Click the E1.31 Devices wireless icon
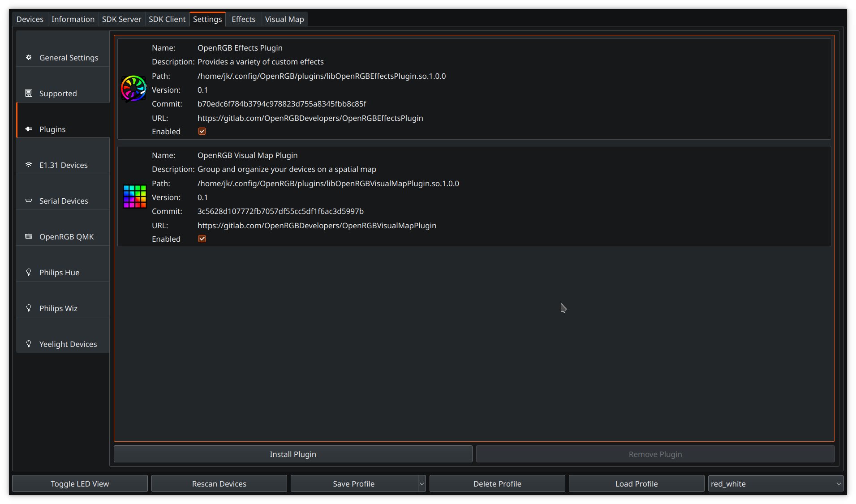This screenshot has width=856, height=504. click(29, 165)
